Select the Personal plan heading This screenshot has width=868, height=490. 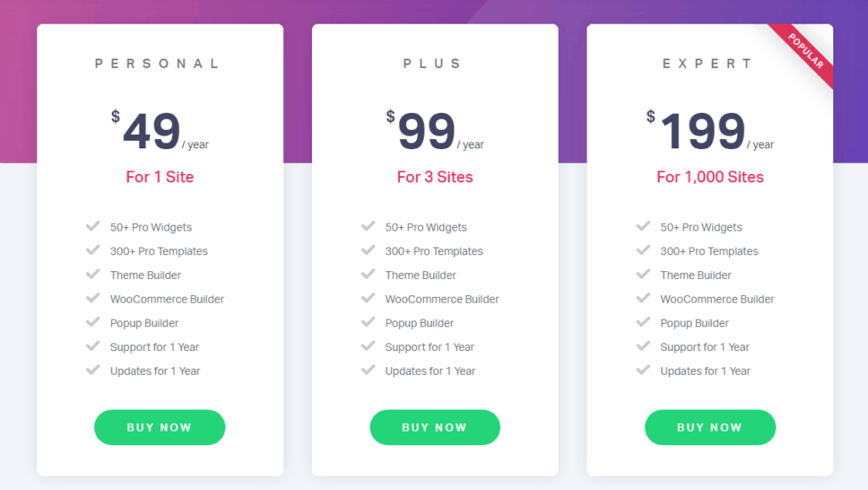tap(159, 64)
